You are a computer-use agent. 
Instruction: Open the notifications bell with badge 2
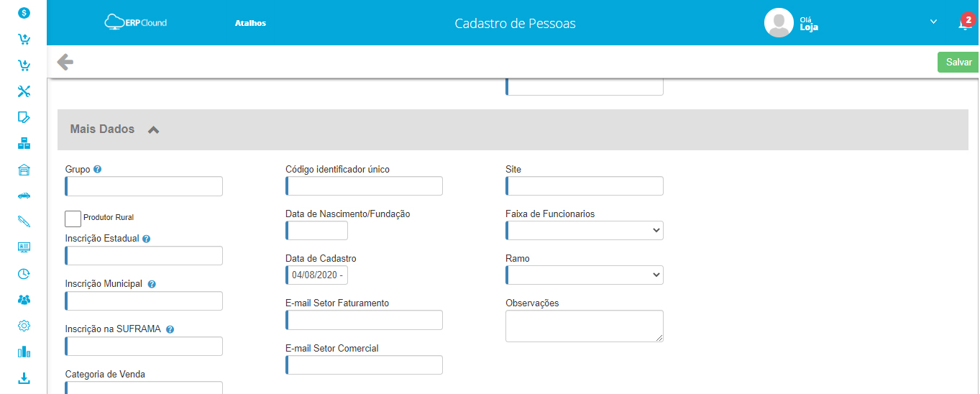tap(965, 22)
